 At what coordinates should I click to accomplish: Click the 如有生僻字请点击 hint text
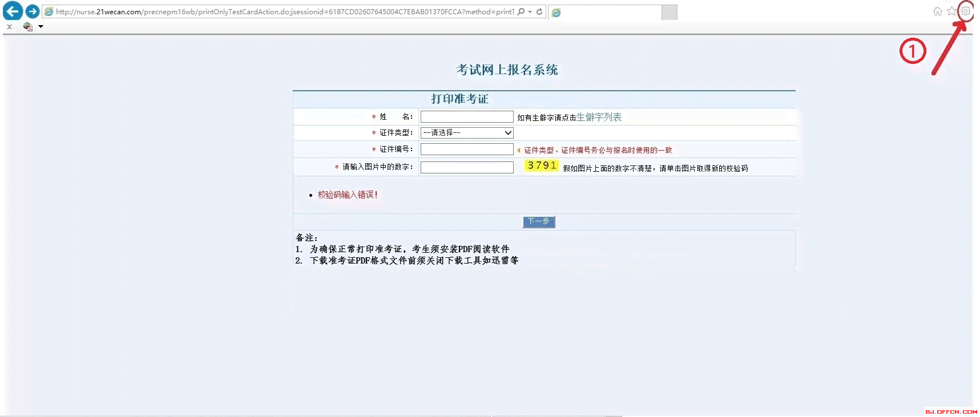[x=546, y=118]
